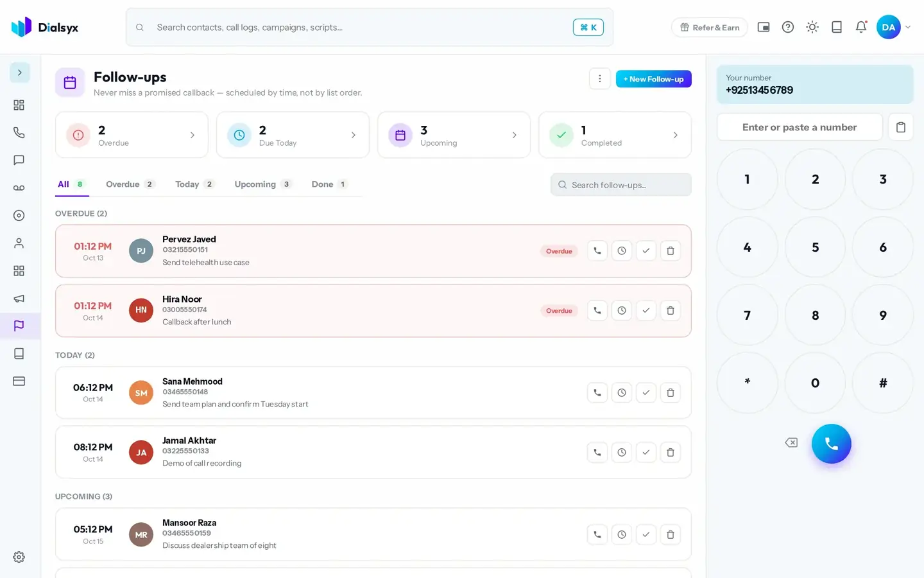Paste number using clipboard icon

(901, 127)
